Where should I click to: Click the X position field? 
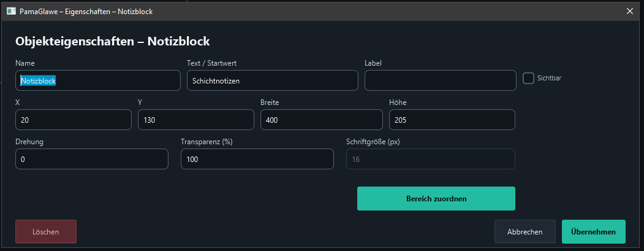pos(74,120)
